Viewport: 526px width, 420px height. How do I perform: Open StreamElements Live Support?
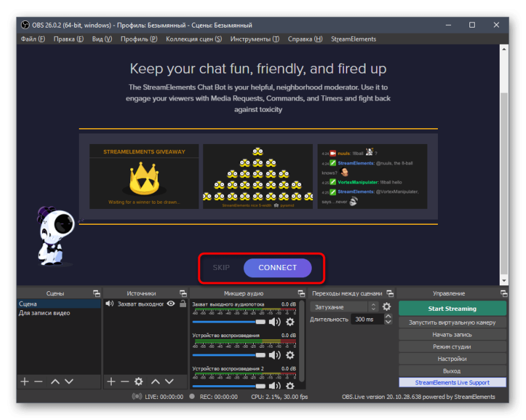click(x=452, y=383)
